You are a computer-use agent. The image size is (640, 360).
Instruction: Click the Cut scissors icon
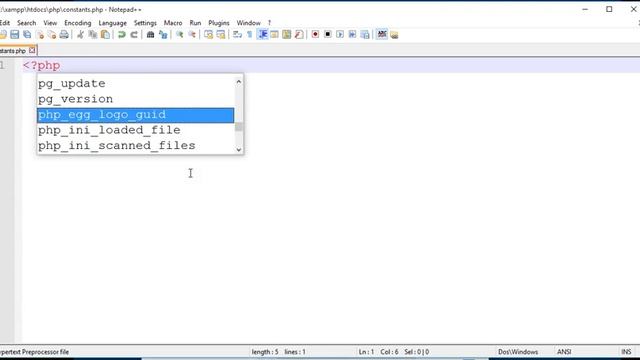(80, 35)
